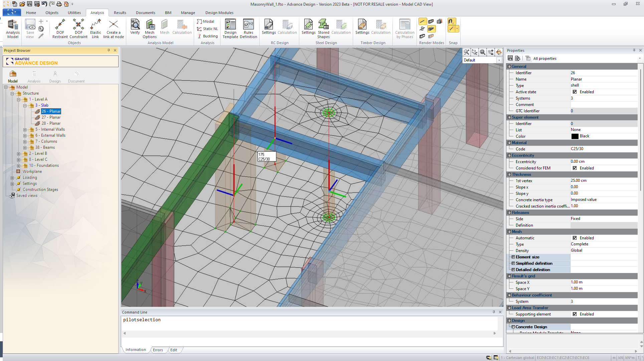This screenshot has width=644, height=361.
Task: Switch to the Results ribbon tab
Action: click(x=120, y=13)
